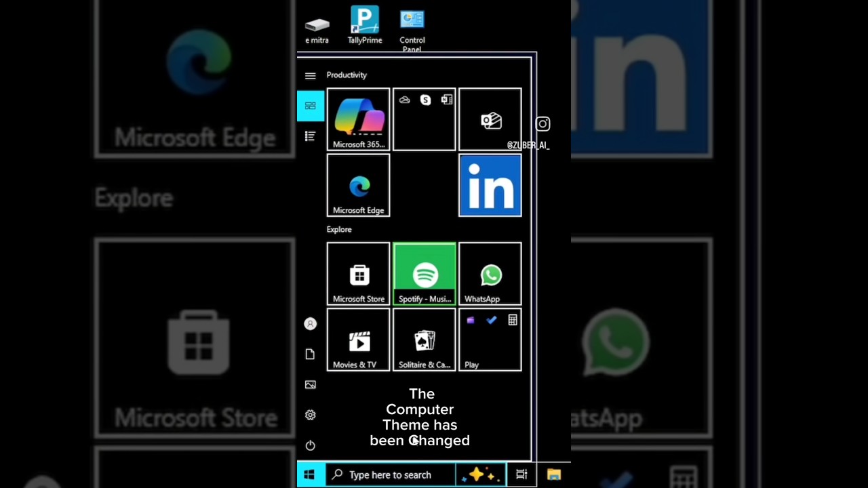Image resolution: width=868 pixels, height=488 pixels.
Task: Open the To Do checkmark icon in Play tile
Action: pyautogui.click(x=492, y=320)
